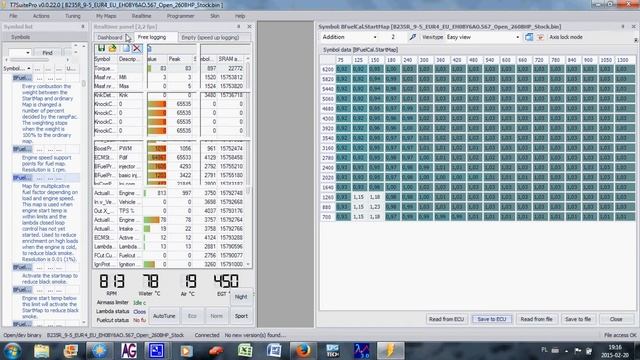Select the Norm mode button
This screenshot has height=360, width=640.
coord(216,316)
